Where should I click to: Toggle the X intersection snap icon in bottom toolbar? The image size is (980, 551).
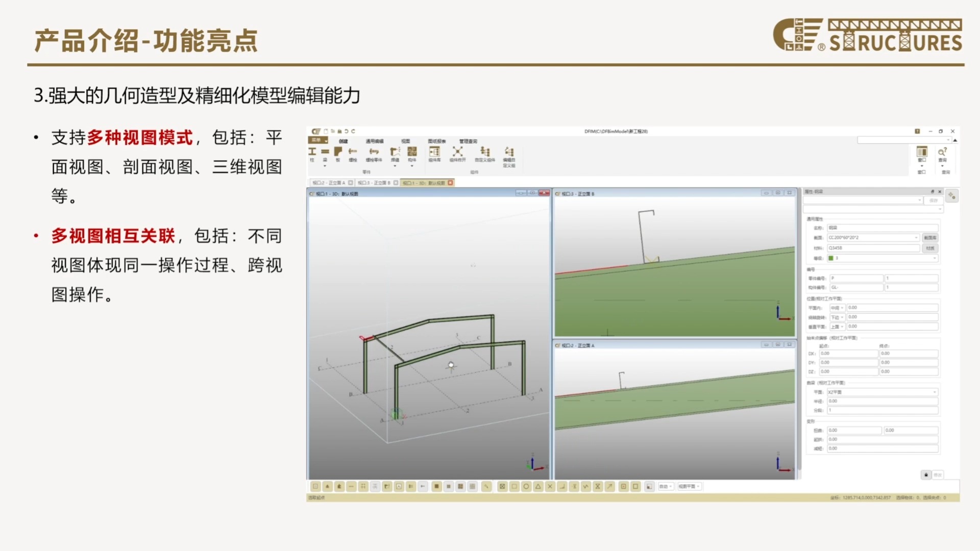pyautogui.click(x=550, y=487)
